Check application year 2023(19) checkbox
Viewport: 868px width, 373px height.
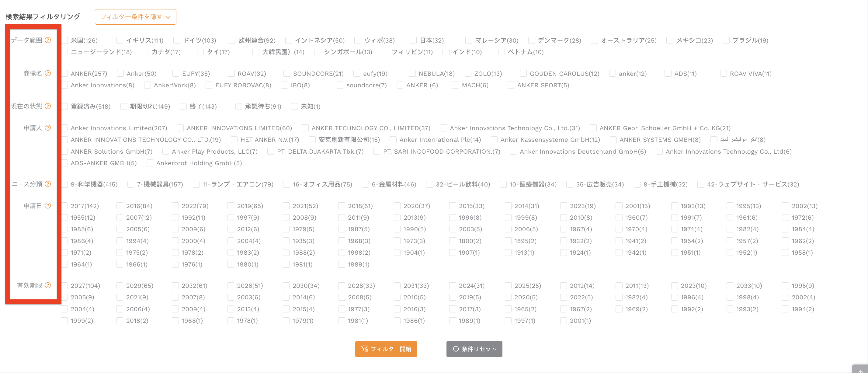coord(563,206)
